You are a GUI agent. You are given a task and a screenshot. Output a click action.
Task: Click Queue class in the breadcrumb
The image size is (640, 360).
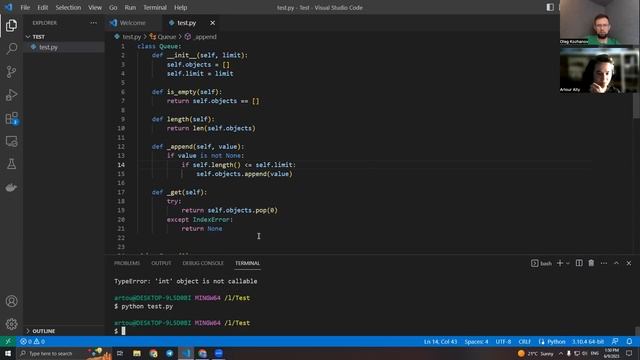pyautogui.click(x=167, y=37)
